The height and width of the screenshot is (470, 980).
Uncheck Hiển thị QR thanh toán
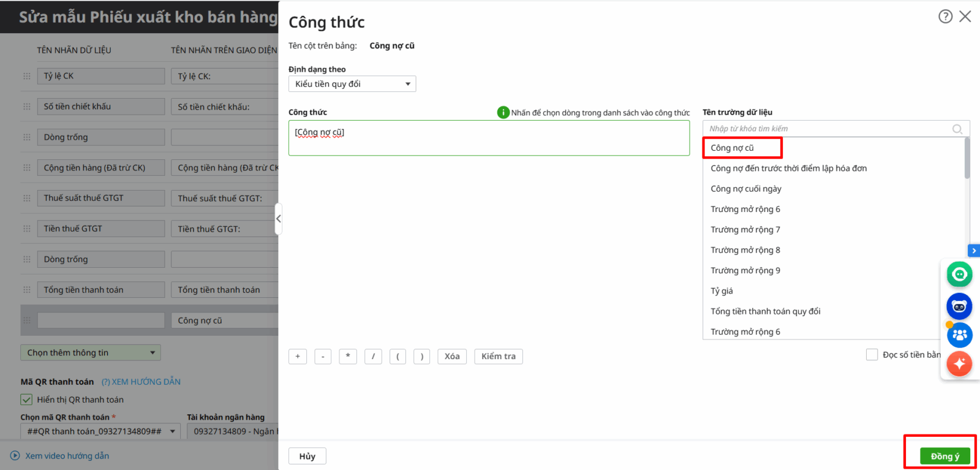(26, 400)
